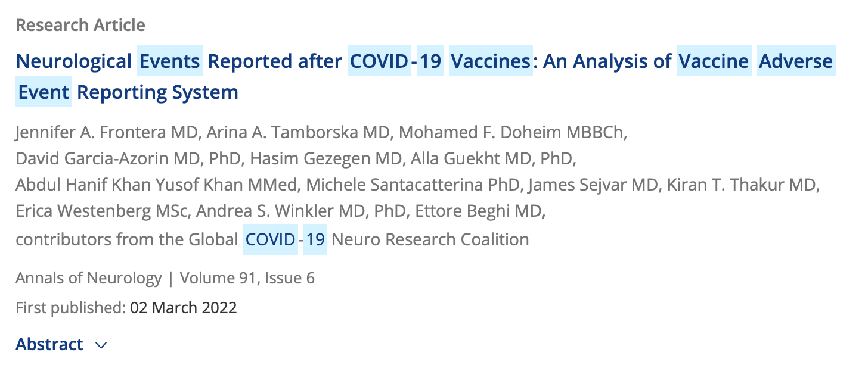The width and height of the screenshot is (868, 368).
Task: Expand the Abstract chevron arrow
Action: (x=101, y=345)
